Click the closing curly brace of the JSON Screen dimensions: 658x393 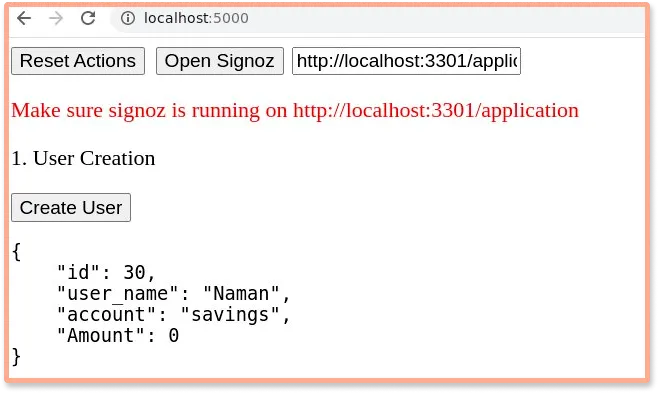16,357
